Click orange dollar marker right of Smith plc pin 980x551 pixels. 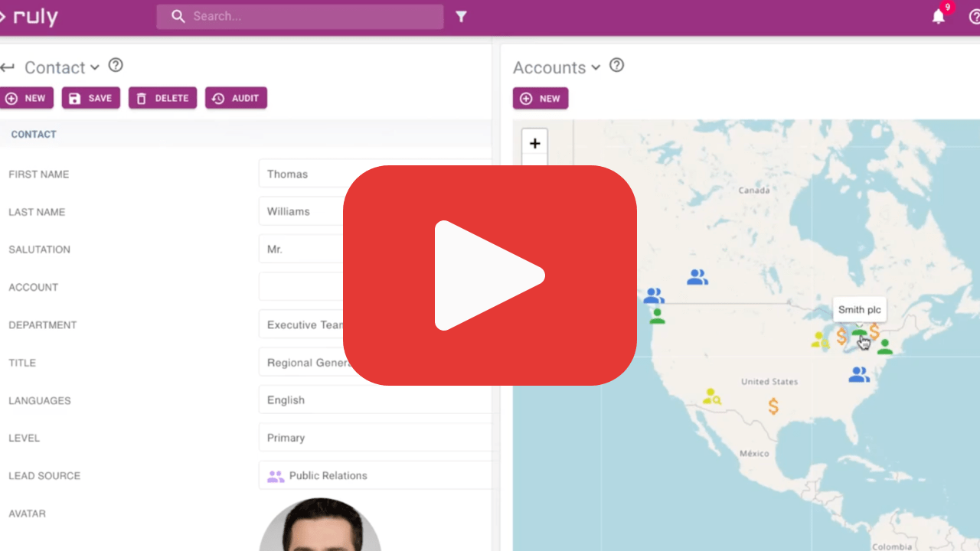874,331
